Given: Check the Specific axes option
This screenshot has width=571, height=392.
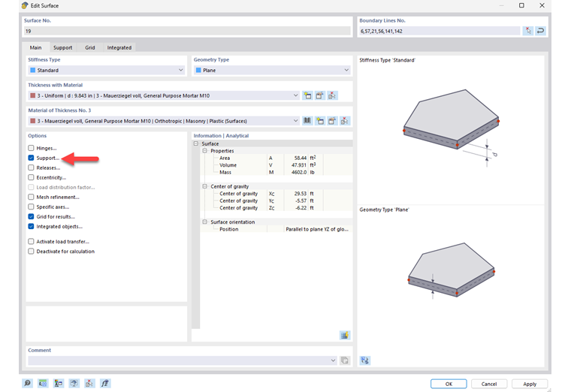Looking at the screenshot, I should 31,207.
